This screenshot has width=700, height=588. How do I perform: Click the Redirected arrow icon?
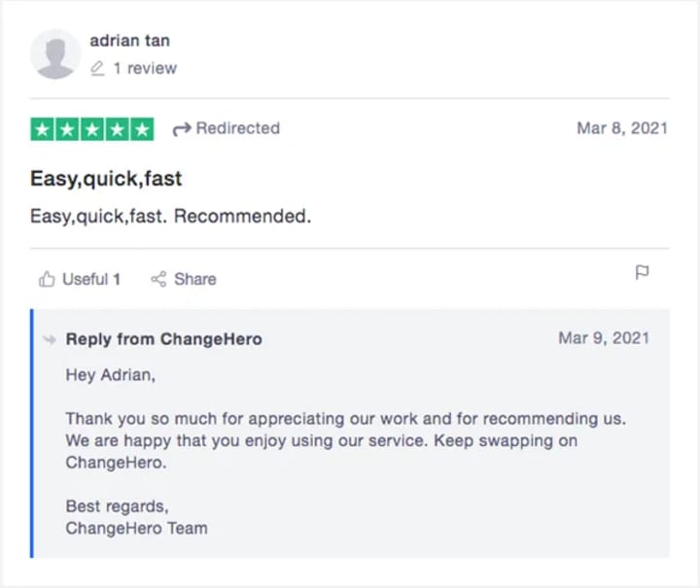(x=181, y=129)
